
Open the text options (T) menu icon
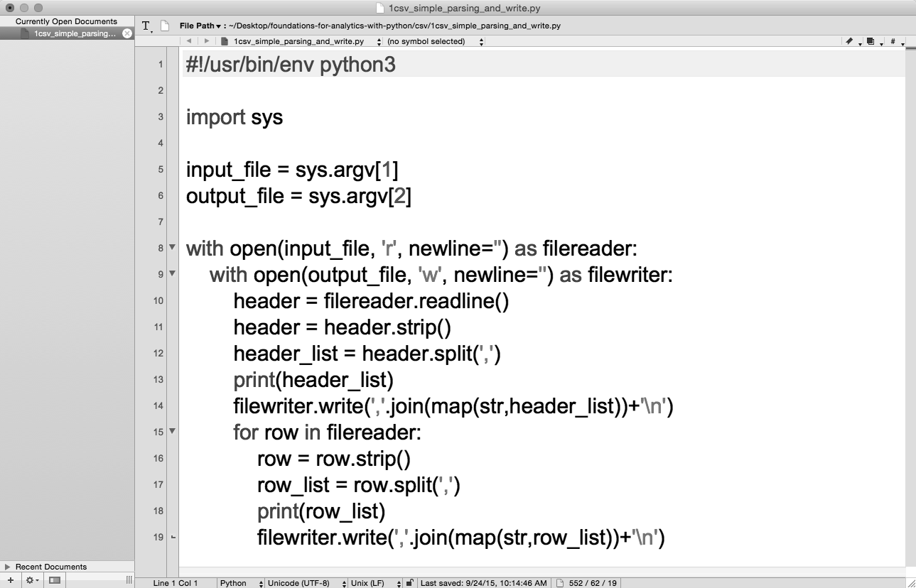pyautogui.click(x=146, y=26)
